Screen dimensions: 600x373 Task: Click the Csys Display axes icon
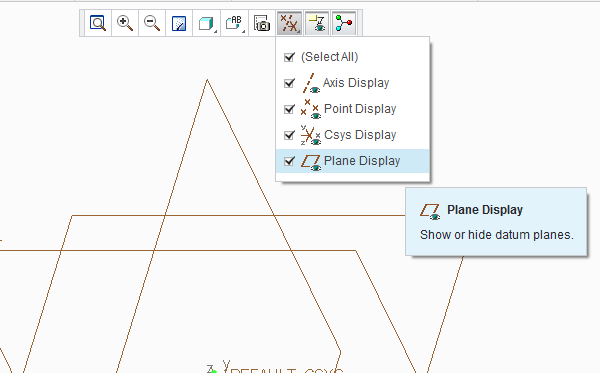[310, 135]
